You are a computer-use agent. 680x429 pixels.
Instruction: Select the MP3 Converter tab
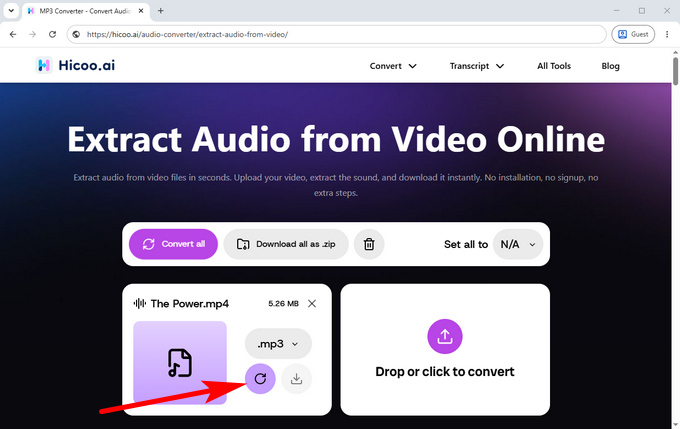point(85,11)
